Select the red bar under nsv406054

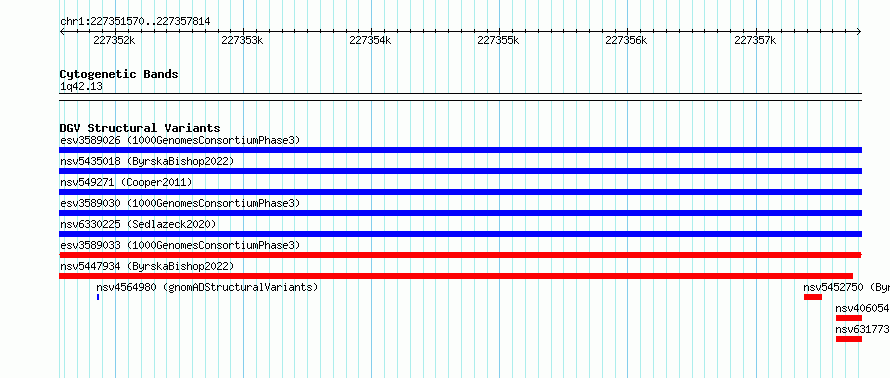coord(849,318)
